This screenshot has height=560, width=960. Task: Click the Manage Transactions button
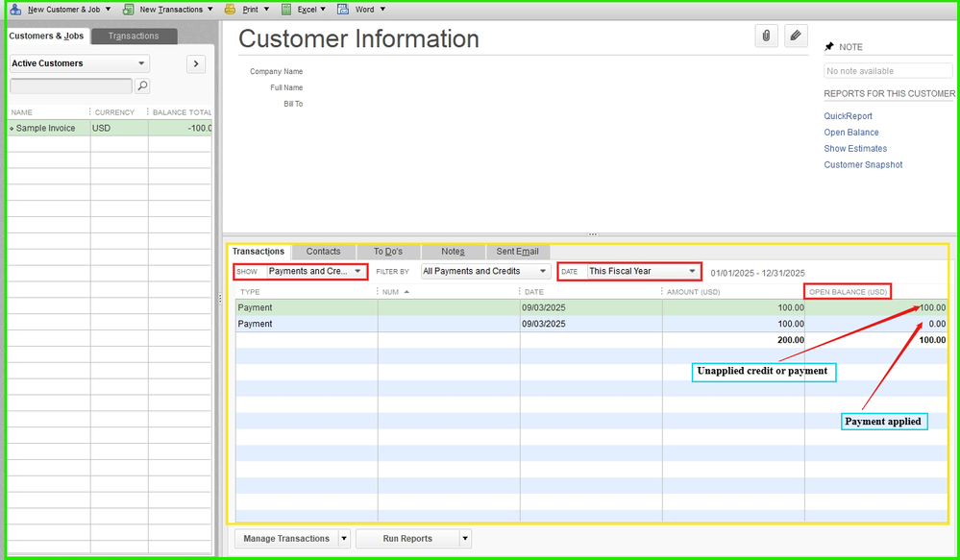pyautogui.click(x=286, y=539)
